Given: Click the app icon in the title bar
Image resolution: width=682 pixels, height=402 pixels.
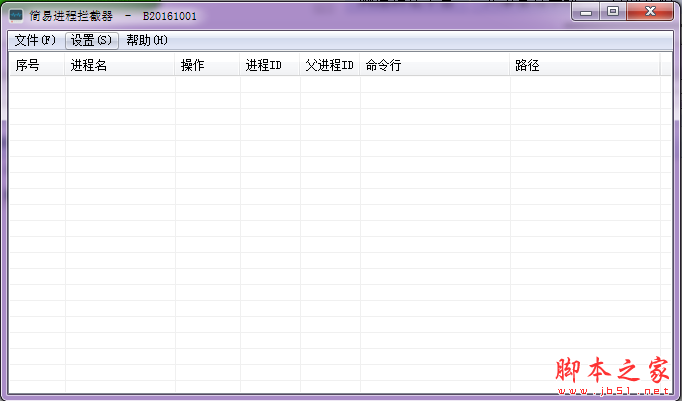Looking at the screenshot, I should tap(16, 16).
